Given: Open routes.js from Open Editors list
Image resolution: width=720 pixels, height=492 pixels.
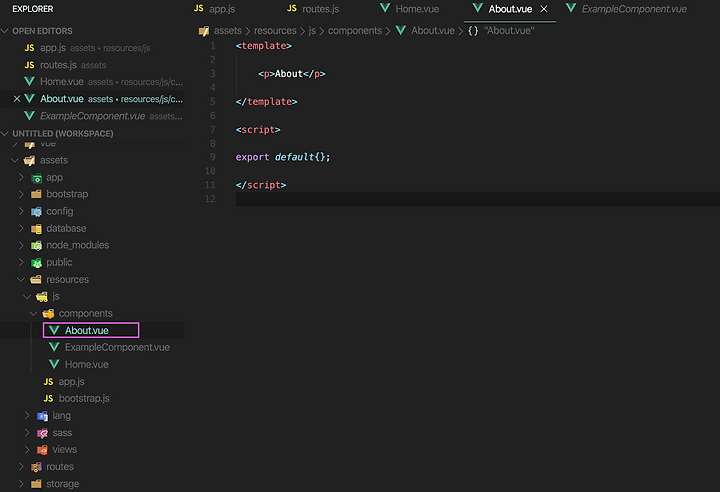Looking at the screenshot, I should (x=92, y=65).
